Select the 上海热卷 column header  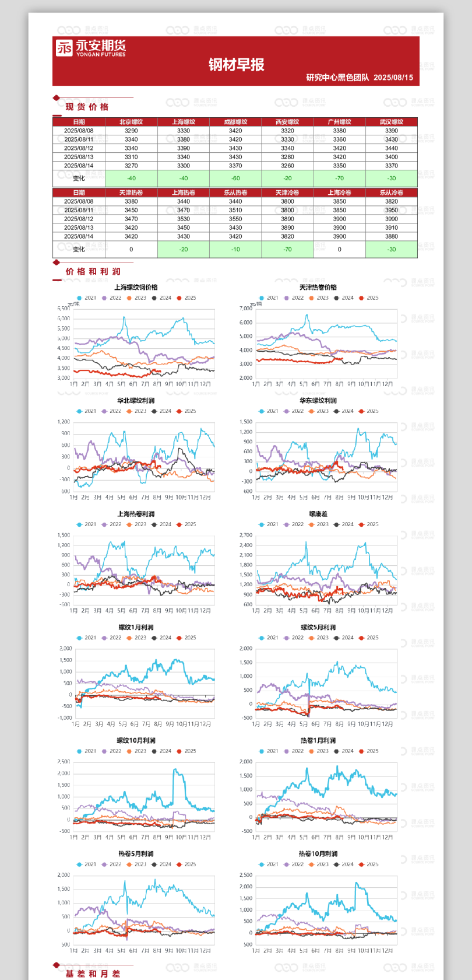tap(184, 192)
